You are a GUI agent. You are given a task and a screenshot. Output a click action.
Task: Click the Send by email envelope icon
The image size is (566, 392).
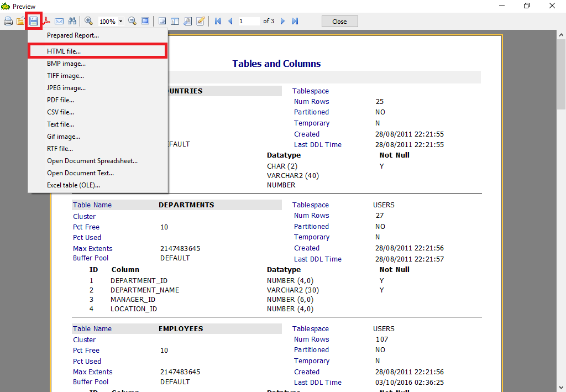point(59,22)
